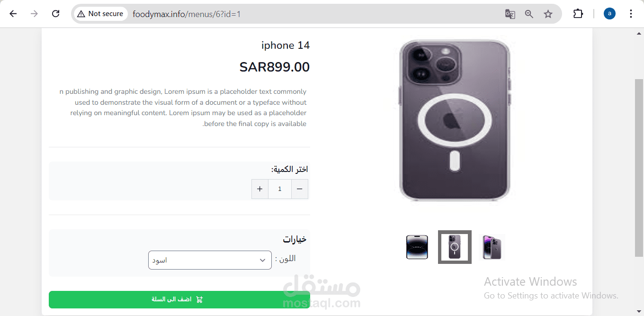Viewport: 644px width, 316px height.
Task: Decrease quantity with the minus button
Action: (300, 189)
